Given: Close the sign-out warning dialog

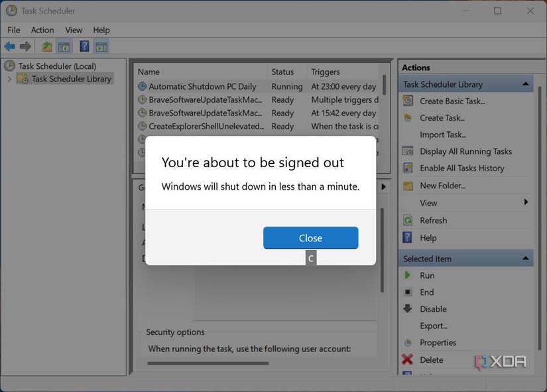Looking at the screenshot, I should coord(310,238).
